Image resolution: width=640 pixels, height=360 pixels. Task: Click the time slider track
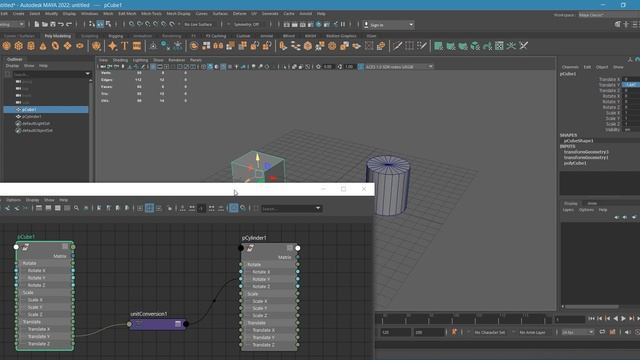pyautogui.click(x=463, y=319)
